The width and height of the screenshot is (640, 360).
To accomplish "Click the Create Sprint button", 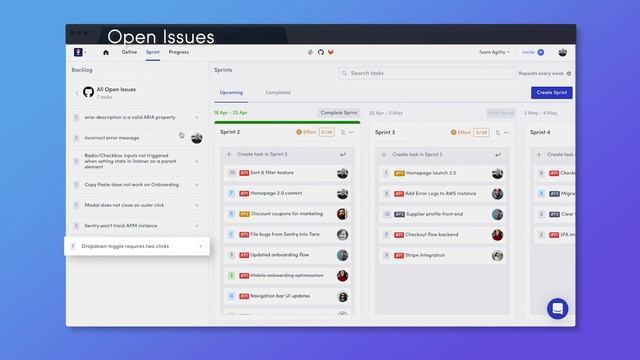I will [x=551, y=93].
